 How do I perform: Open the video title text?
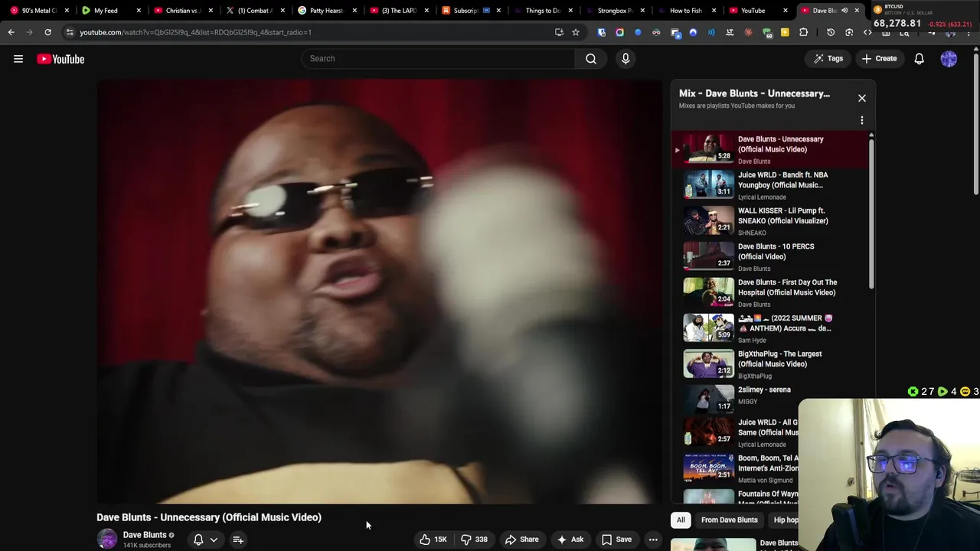tap(209, 517)
